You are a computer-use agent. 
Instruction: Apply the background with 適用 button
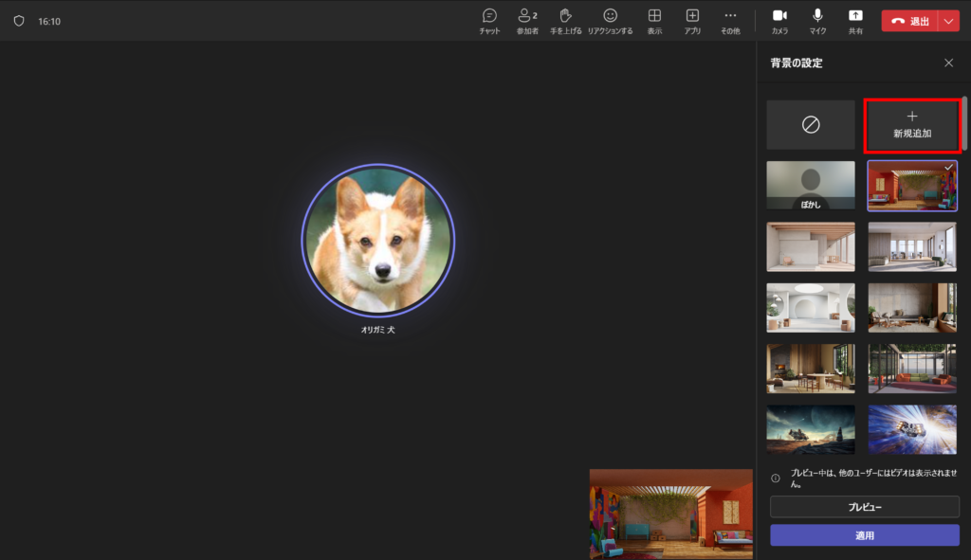[864, 535]
